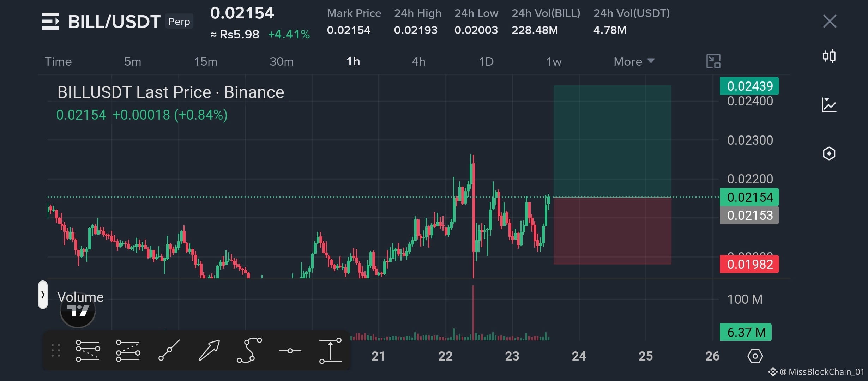Click the Mark Price value
This screenshot has height=381, width=868.
[349, 30]
